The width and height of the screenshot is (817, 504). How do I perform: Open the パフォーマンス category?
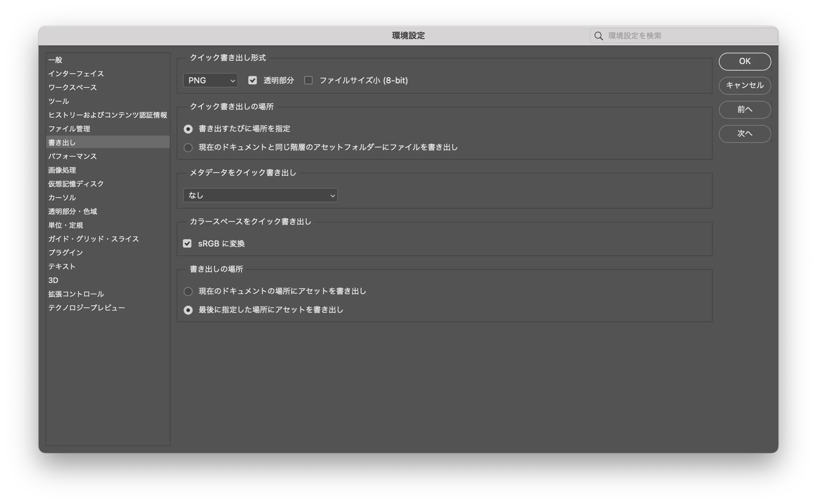coord(73,156)
